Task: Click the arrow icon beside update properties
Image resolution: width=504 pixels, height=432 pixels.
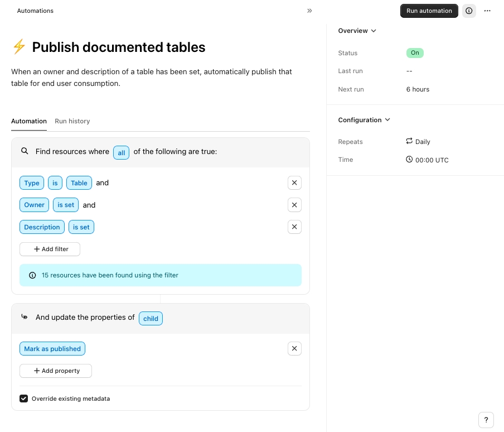Action: click(x=25, y=317)
